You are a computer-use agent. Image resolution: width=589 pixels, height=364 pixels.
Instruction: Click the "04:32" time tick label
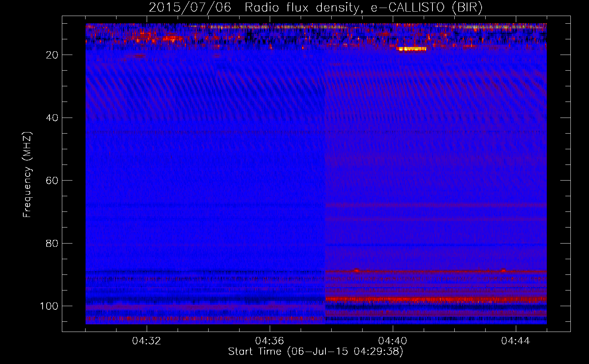(147, 341)
